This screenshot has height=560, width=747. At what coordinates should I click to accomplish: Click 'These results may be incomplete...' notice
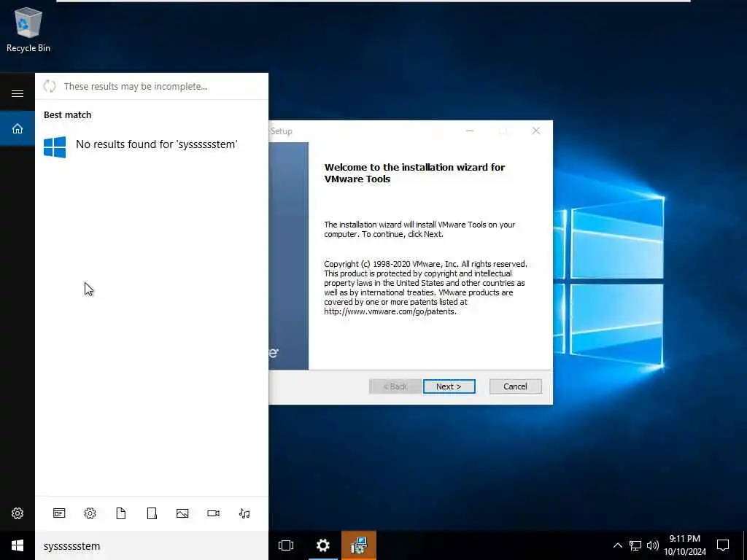pos(136,87)
